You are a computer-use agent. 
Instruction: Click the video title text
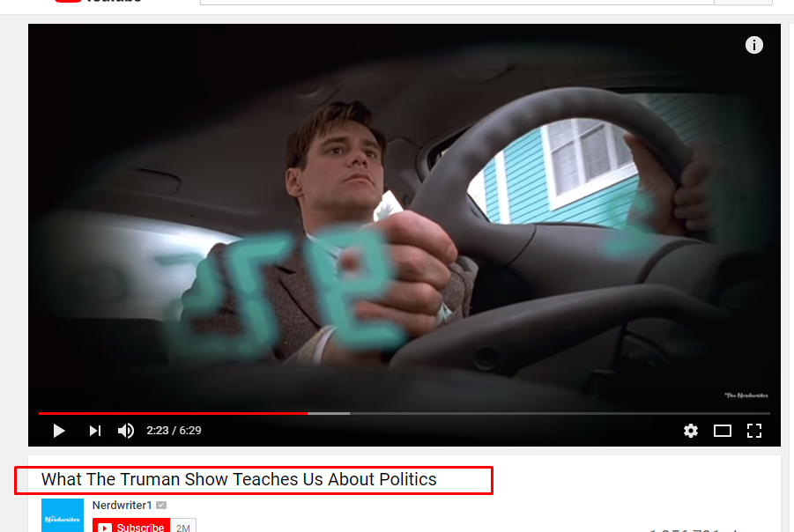(x=239, y=479)
